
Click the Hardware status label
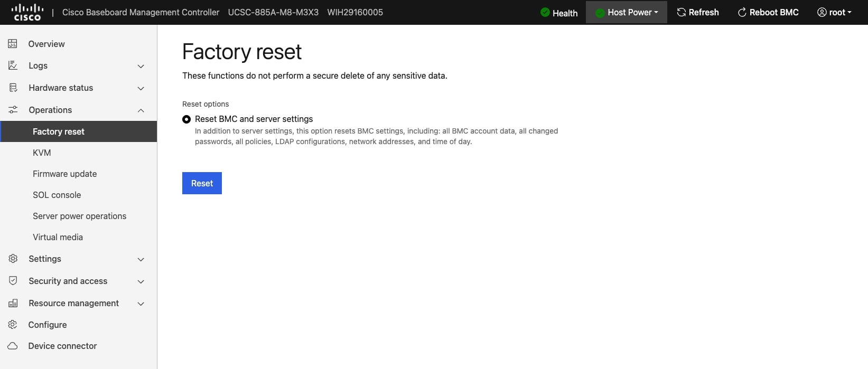61,88
